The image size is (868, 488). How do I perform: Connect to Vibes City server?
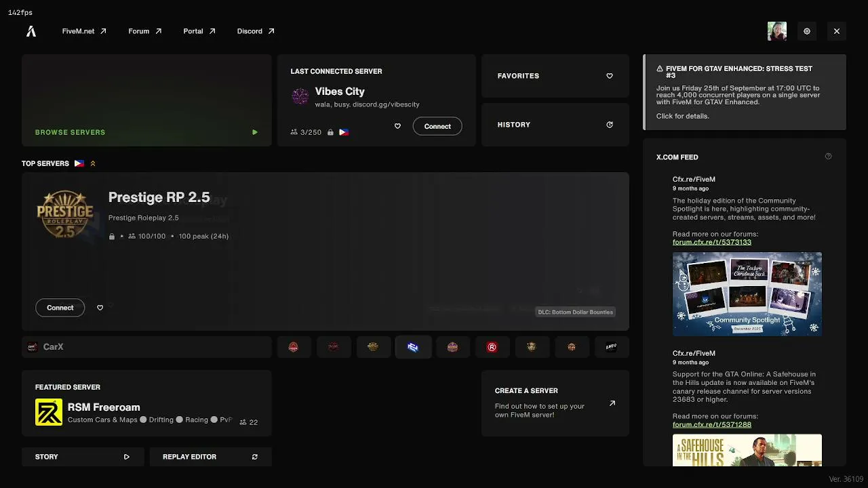point(437,126)
